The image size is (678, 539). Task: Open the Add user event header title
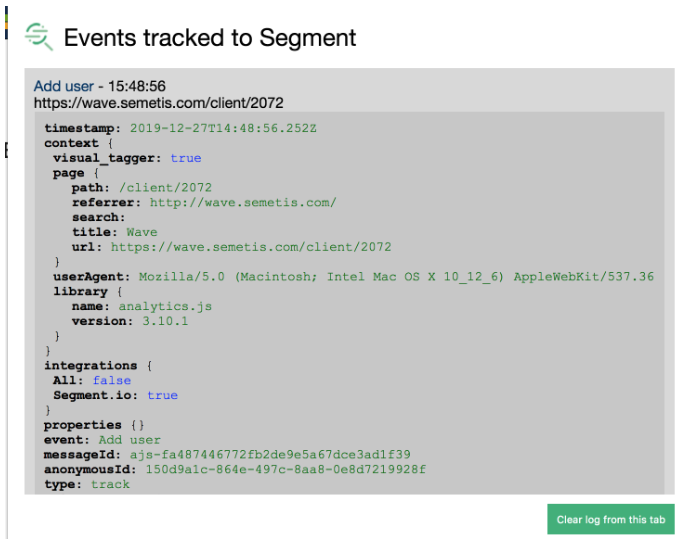64,86
